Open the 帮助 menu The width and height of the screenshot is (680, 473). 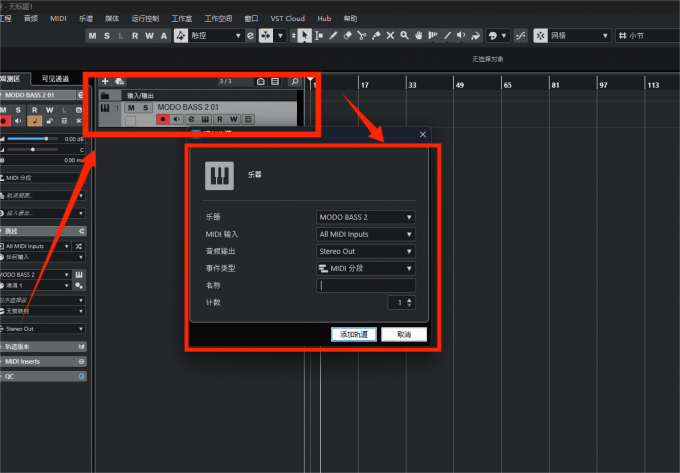(350, 18)
